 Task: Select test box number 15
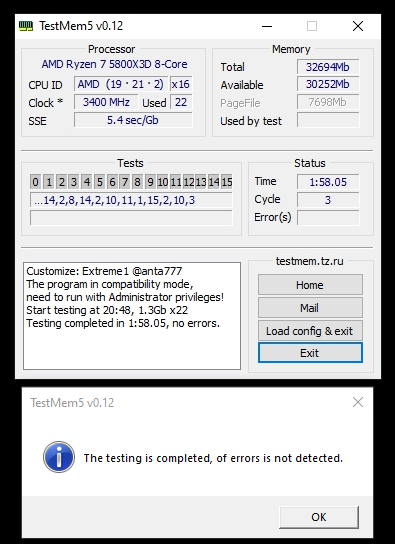227,182
